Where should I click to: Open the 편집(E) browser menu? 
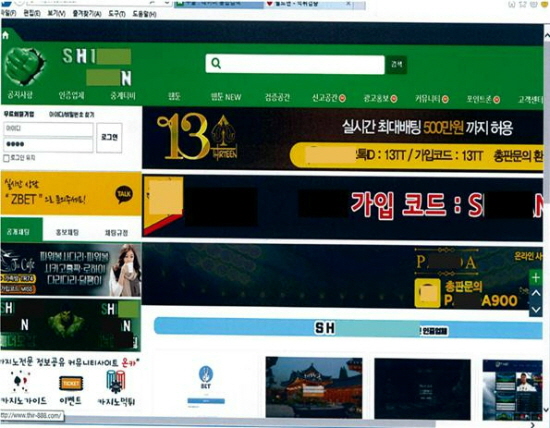tap(32, 13)
